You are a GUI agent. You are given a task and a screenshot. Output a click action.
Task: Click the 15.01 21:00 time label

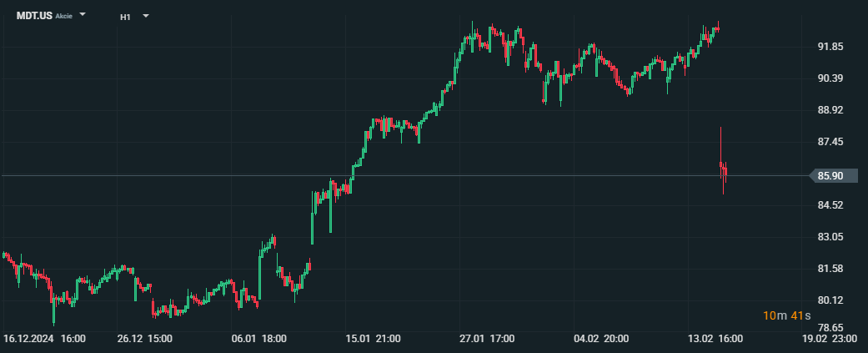point(373,339)
